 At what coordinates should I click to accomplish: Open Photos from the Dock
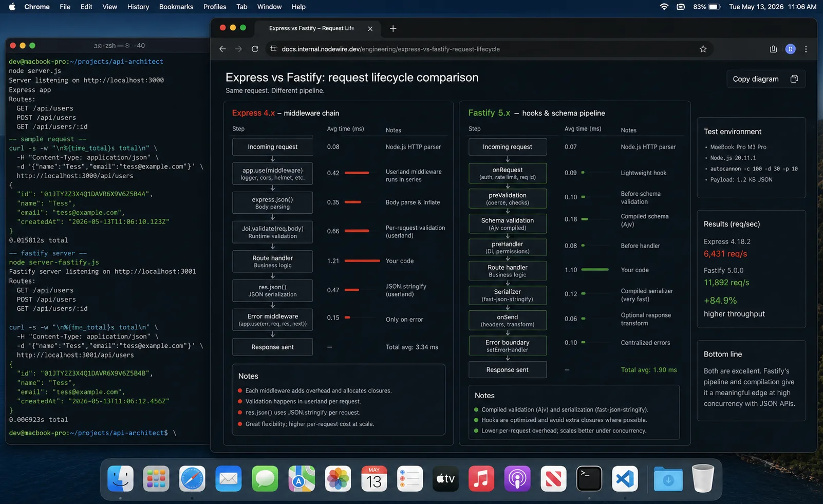coord(338,479)
